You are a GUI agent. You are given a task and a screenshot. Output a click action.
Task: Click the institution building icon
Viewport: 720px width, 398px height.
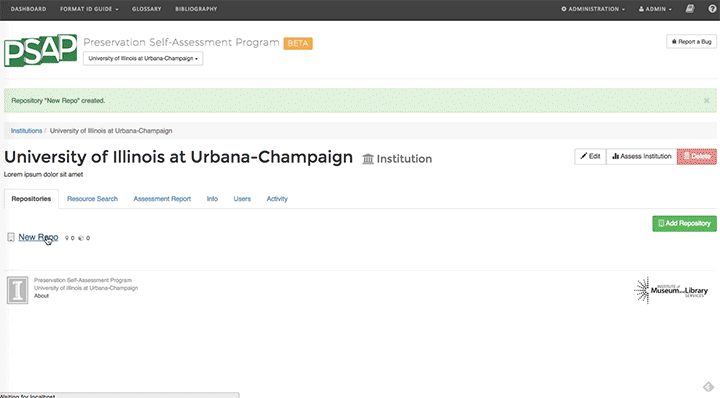pos(368,159)
